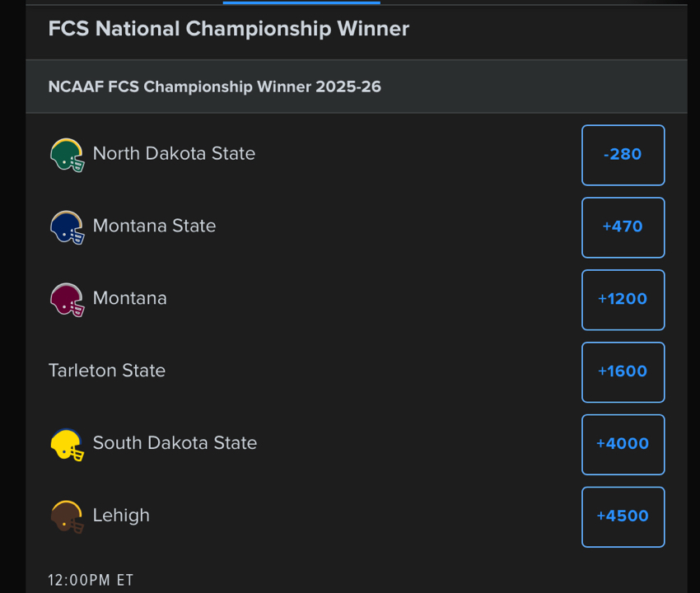This screenshot has height=593, width=700.
Task: Click the Montana State navy helmet icon
Action: coord(68,226)
